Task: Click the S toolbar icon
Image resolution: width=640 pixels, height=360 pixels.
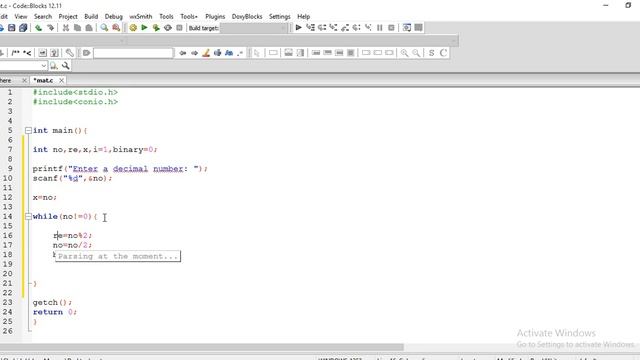Action: click(x=431, y=53)
